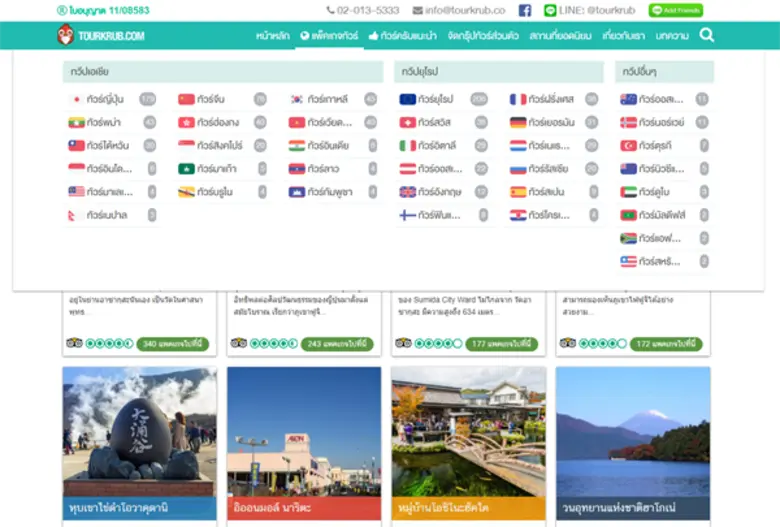Go to หน้าหลัก in the navbar

click(272, 36)
